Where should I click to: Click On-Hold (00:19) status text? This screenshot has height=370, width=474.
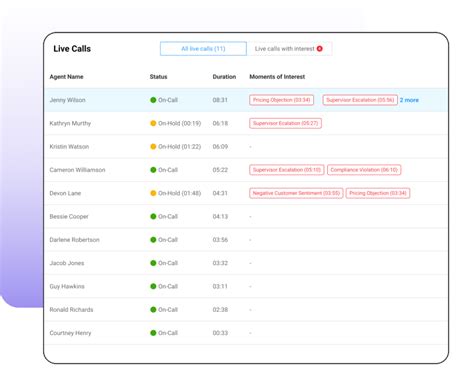pyautogui.click(x=180, y=123)
